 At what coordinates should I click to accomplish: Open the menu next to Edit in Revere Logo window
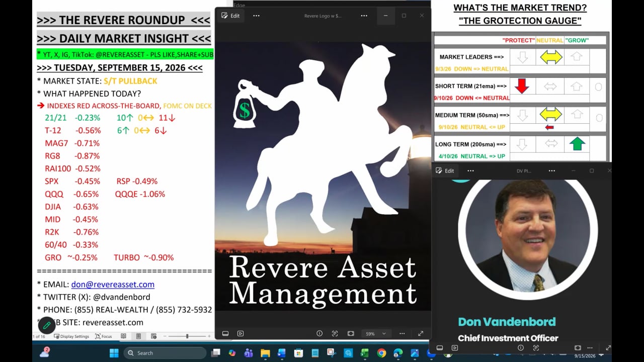(256, 16)
